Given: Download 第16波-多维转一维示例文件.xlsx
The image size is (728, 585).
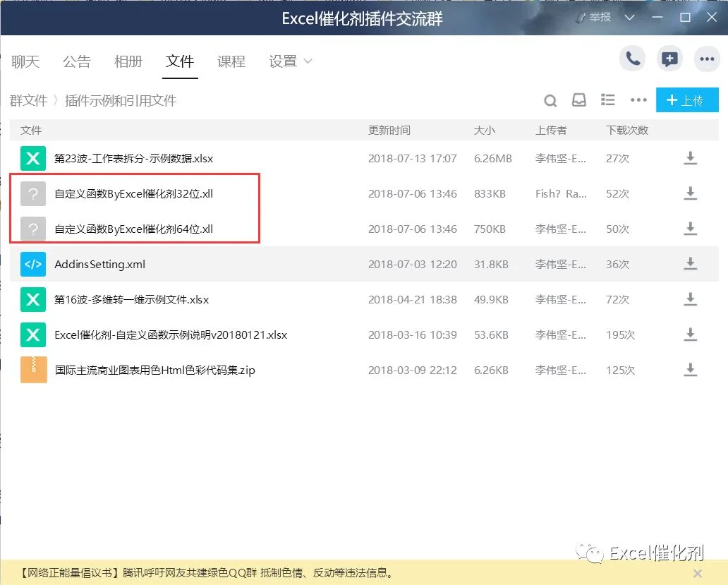Looking at the screenshot, I should [x=691, y=299].
